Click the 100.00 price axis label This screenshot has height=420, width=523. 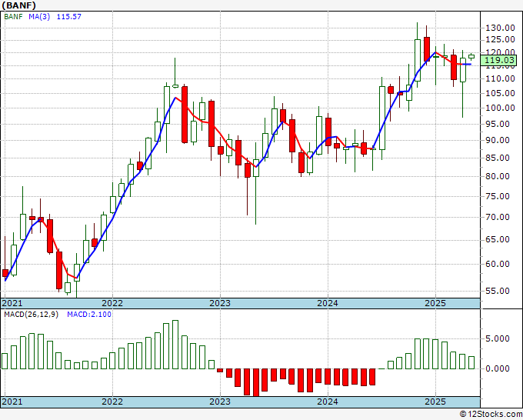click(x=500, y=108)
